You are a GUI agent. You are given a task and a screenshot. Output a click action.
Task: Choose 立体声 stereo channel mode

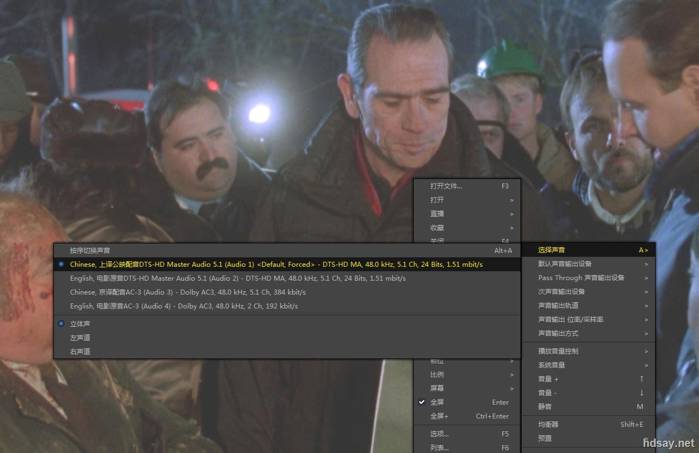[287, 324]
